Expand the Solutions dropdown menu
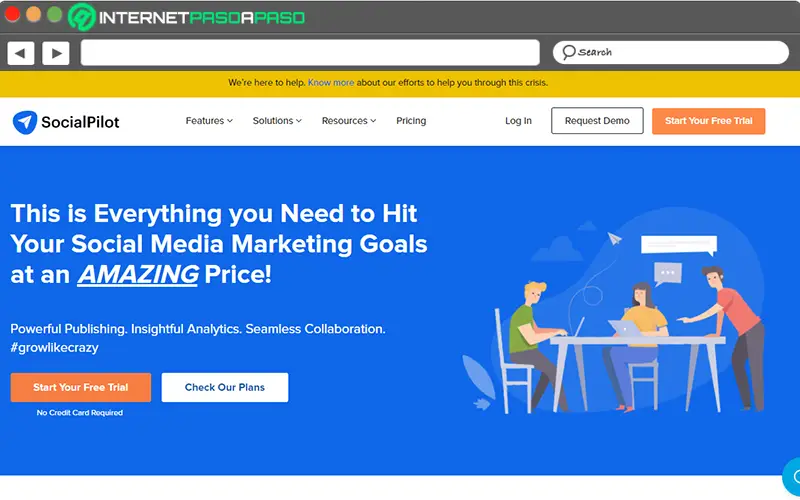 (276, 121)
